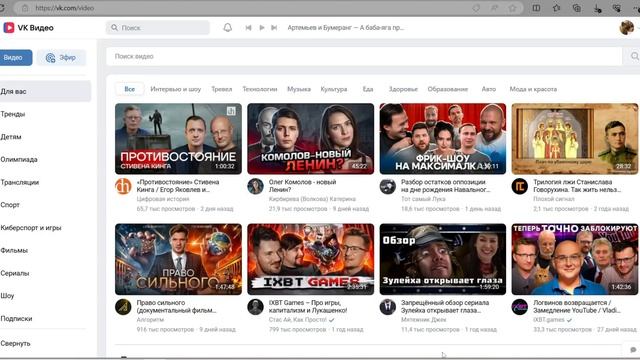Bookmark page with browser star icon
The height and width of the screenshot is (360, 640).
512,8
